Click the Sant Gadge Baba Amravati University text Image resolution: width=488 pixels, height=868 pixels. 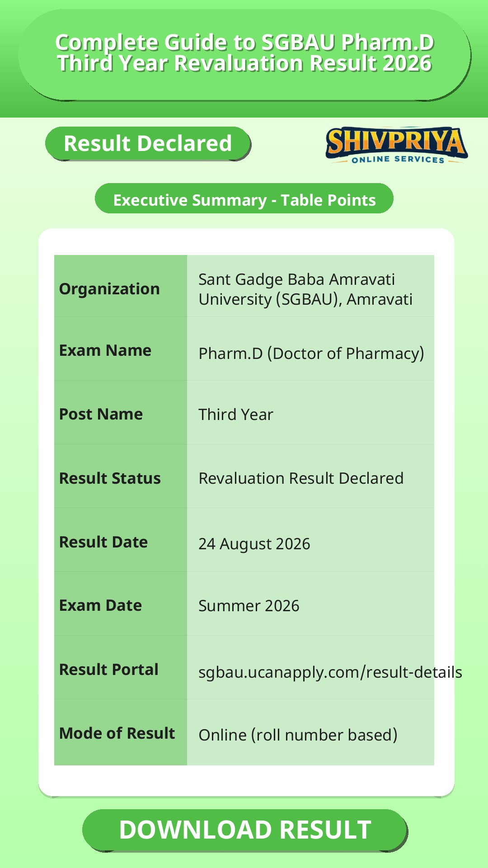305,289
